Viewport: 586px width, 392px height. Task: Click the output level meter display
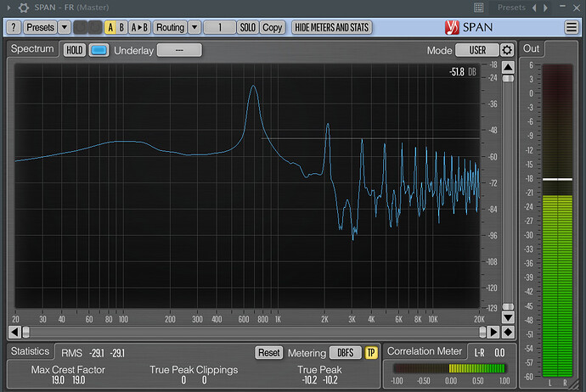(x=557, y=221)
